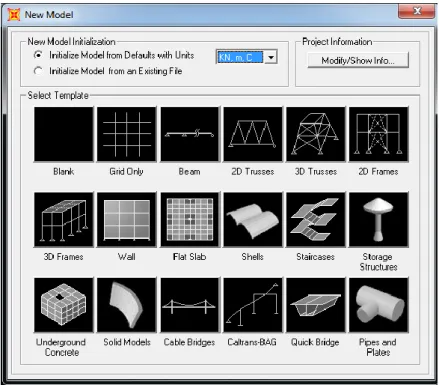Click the '3D Trusses' label text
The height and width of the screenshot is (385, 439).
pos(316,171)
